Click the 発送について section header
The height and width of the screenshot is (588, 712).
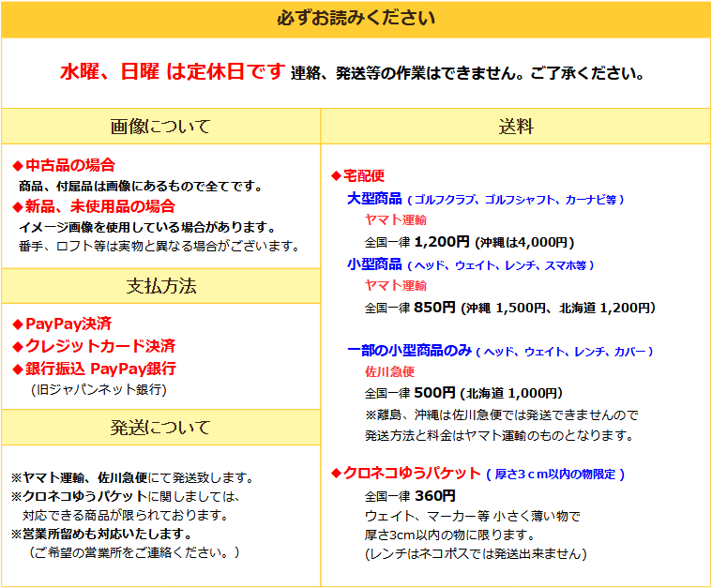coord(160,428)
